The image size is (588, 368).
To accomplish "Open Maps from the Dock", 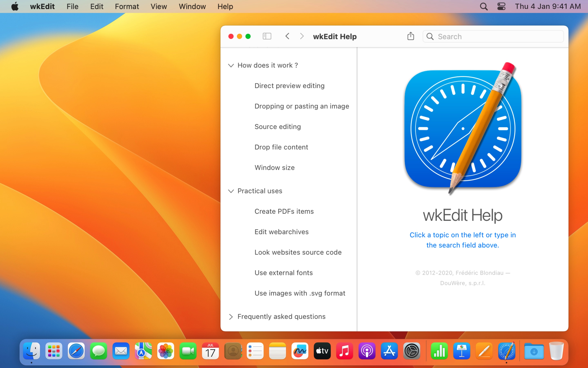I will point(143,351).
